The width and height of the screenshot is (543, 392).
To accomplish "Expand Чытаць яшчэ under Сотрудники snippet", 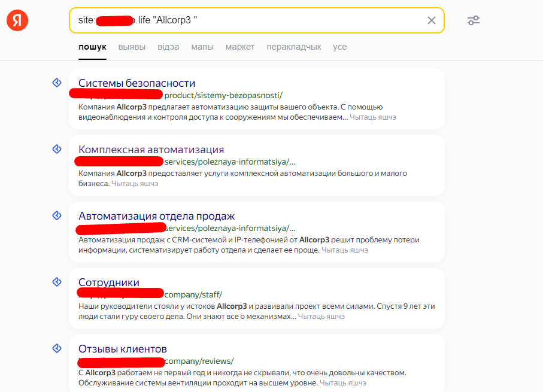I will click(x=321, y=317).
